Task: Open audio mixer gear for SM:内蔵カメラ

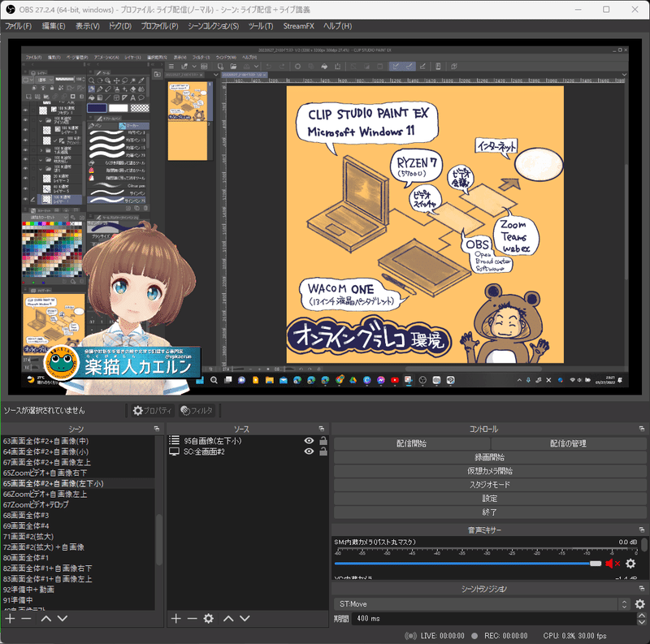Action: pyautogui.click(x=630, y=564)
